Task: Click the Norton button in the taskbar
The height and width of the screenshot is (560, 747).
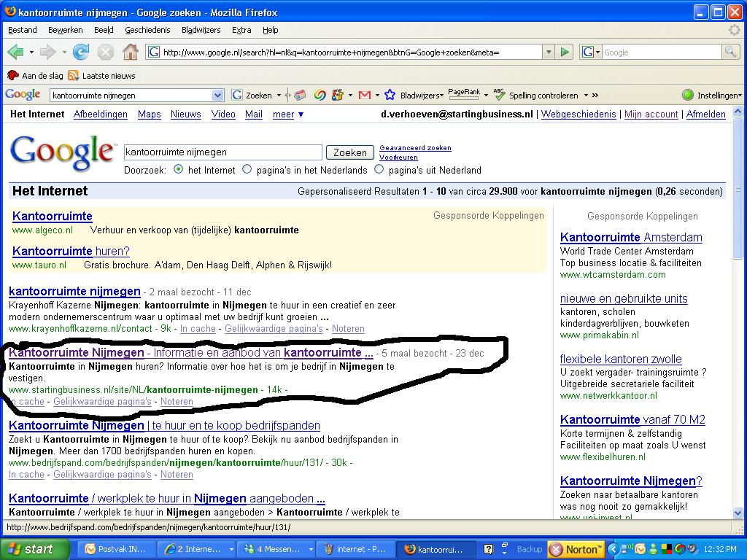Action: click(x=576, y=550)
